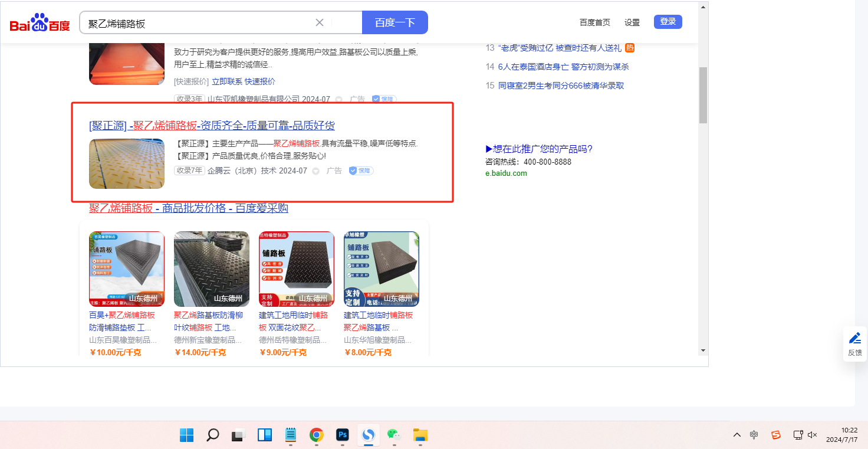Viewport: 868px width, 449px height.
Task: Click the muted volume tray icon
Action: point(813,435)
